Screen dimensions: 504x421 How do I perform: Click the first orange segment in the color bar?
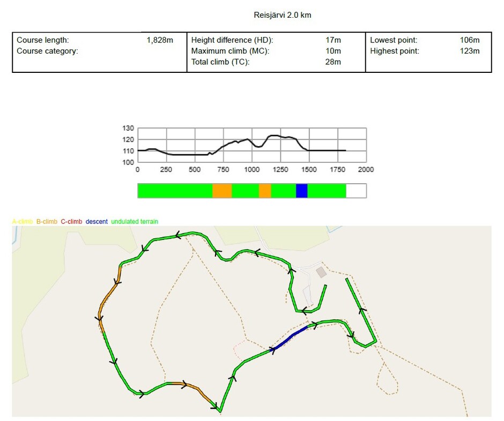pyautogui.click(x=222, y=191)
